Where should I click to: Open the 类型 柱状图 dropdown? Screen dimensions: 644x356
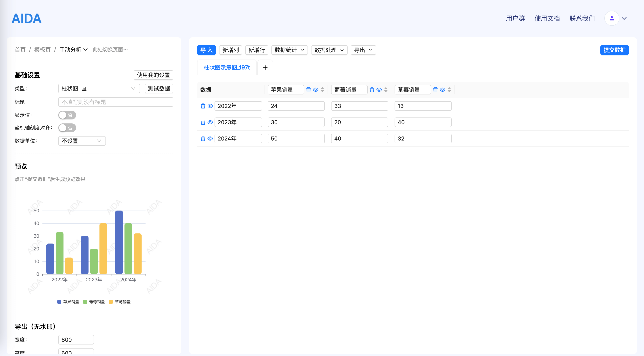(x=99, y=89)
